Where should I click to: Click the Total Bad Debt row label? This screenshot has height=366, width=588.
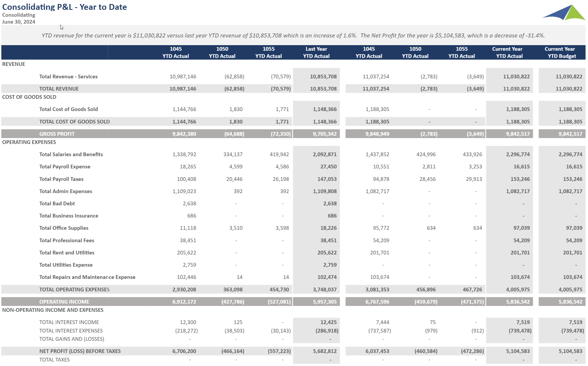[x=57, y=203]
